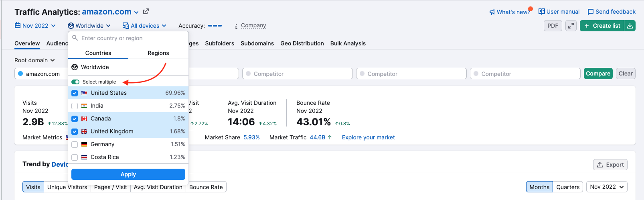Select the Unique Visitors trend metric
The height and width of the screenshot is (200, 644).
tap(67, 187)
